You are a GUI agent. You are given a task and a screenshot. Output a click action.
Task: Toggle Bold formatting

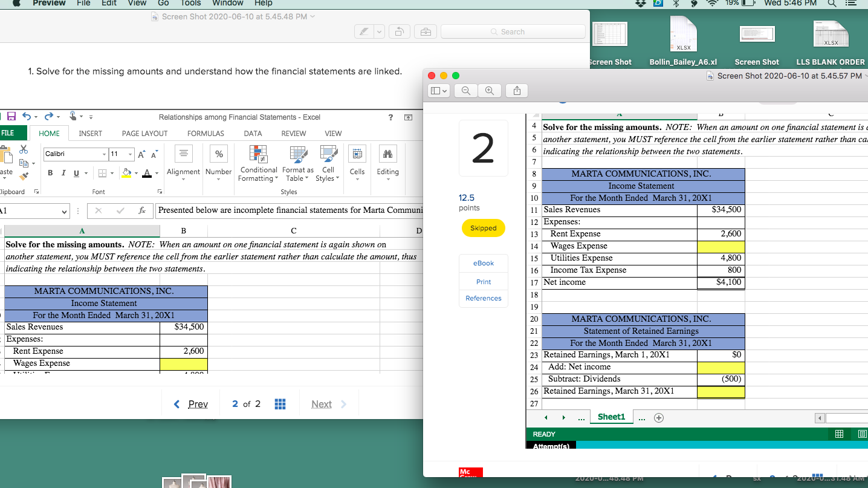tap(50, 173)
